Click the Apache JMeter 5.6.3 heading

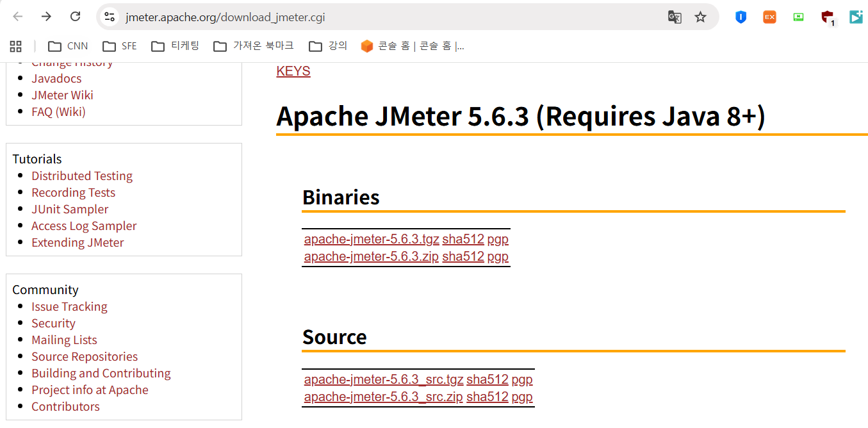click(521, 116)
